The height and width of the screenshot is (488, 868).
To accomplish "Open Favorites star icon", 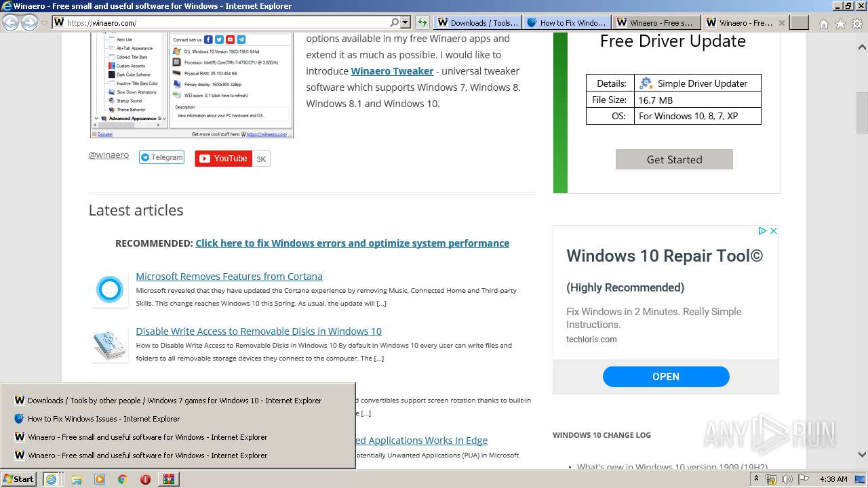I will [840, 24].
